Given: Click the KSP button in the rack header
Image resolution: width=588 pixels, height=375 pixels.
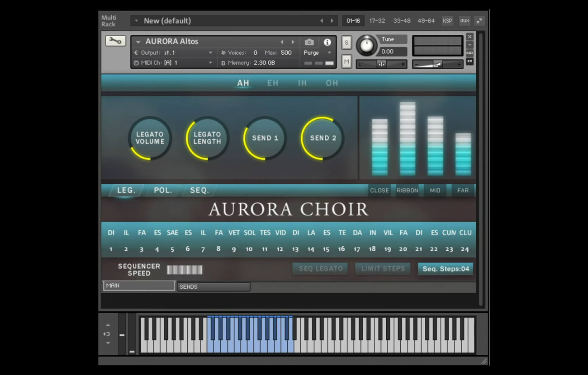Looking at the screenshot, I should click(447, 20).
